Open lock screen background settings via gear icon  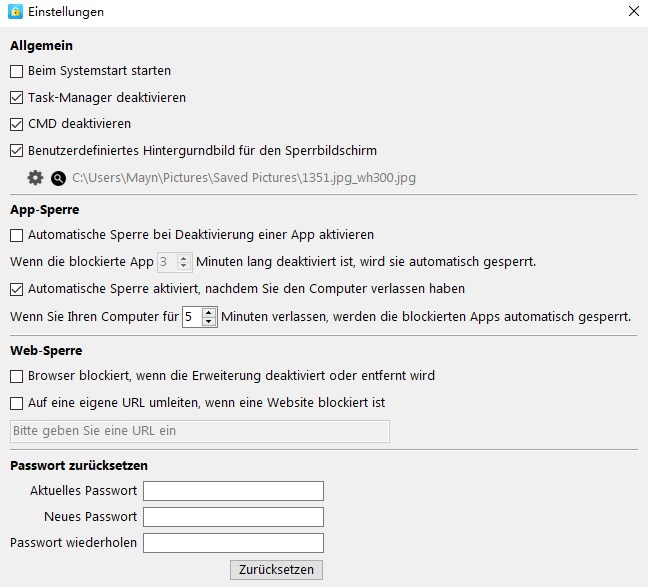click(x=35, y=178)
